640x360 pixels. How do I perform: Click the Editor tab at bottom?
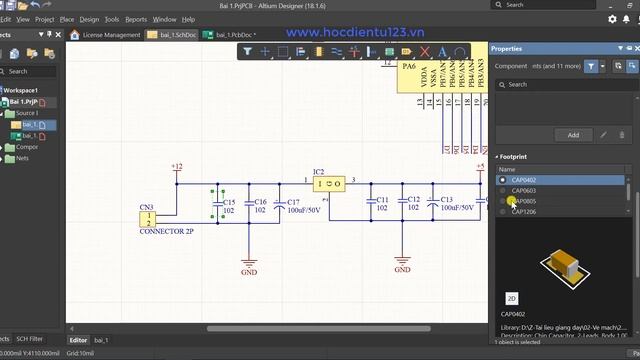pyautogui.click(x=78, y=340)
